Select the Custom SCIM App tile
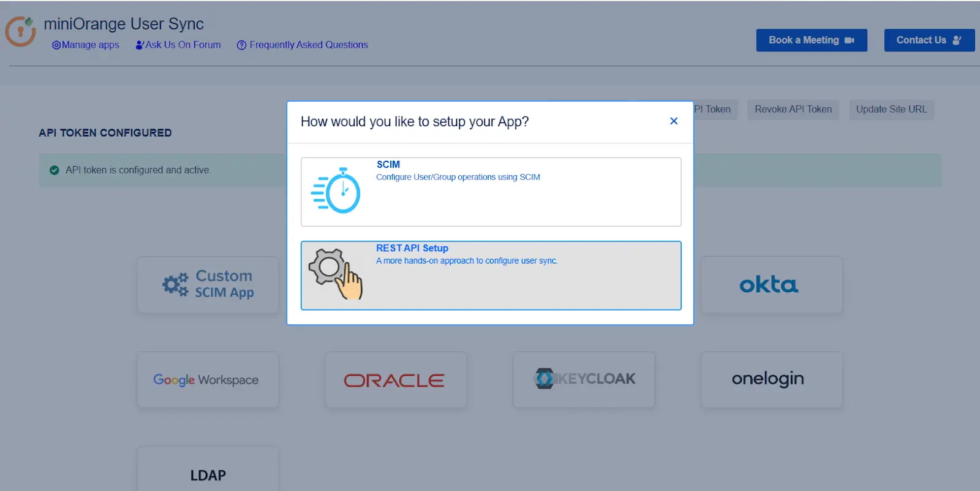Screen dimensions: 980x491 [208, 285]
